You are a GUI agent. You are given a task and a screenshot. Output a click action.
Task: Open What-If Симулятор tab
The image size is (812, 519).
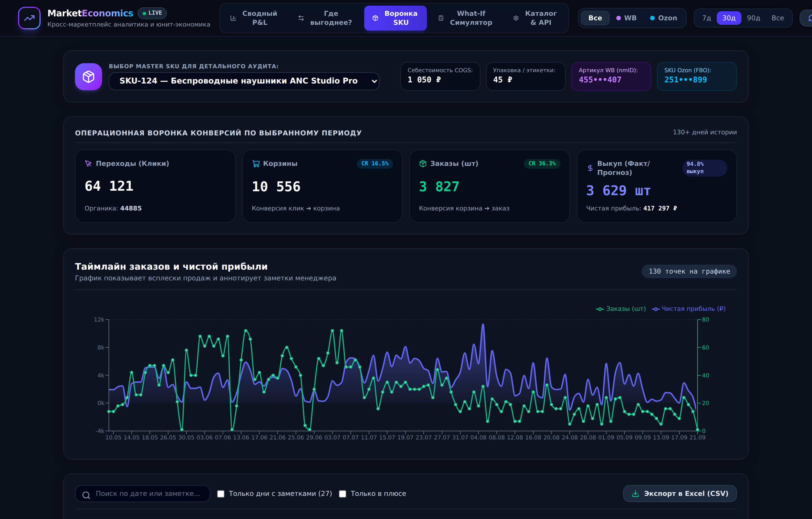[x=465, y=18]
